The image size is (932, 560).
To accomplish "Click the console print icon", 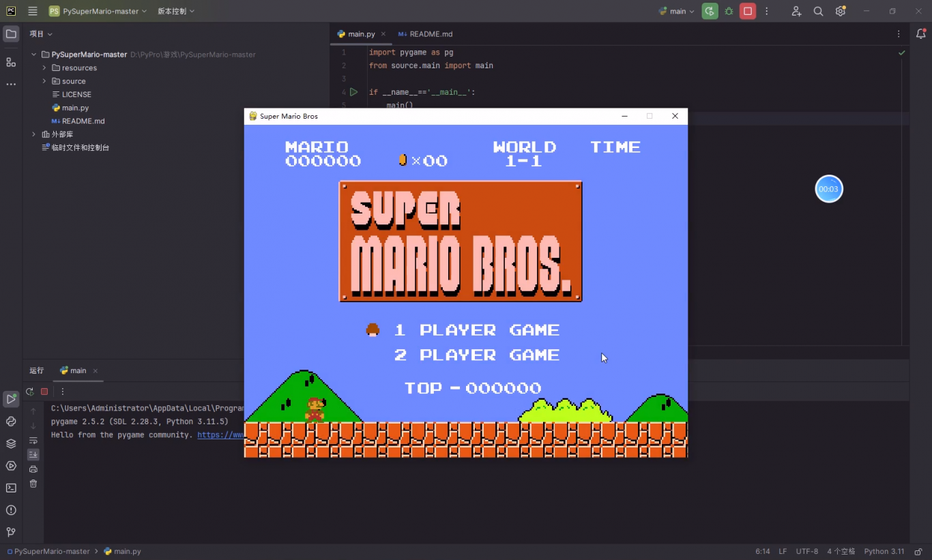I will pyautogui.click(x=33, y=469).
